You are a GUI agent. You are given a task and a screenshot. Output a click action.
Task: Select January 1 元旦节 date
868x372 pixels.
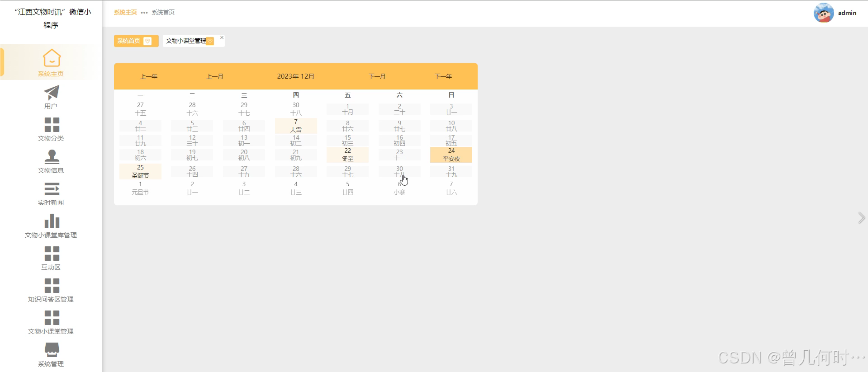click(140, 188)
